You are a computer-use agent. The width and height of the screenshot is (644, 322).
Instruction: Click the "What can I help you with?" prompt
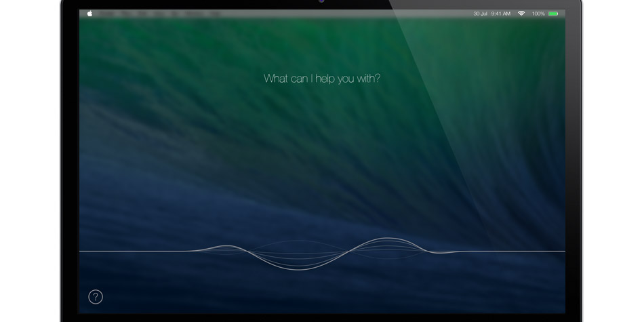322,79
